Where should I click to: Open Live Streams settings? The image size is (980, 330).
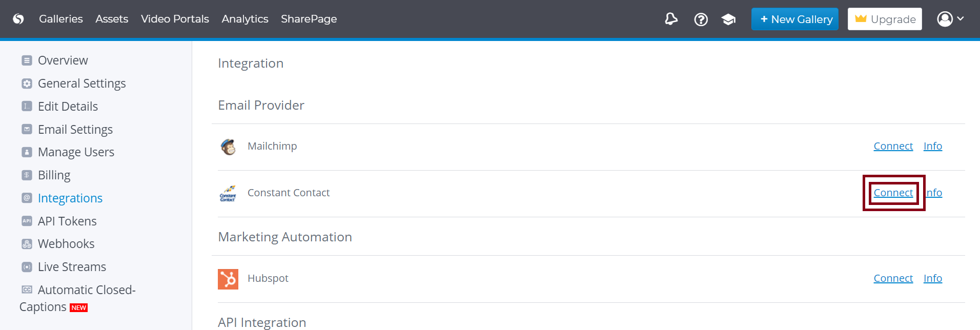[x=72, y=267]
